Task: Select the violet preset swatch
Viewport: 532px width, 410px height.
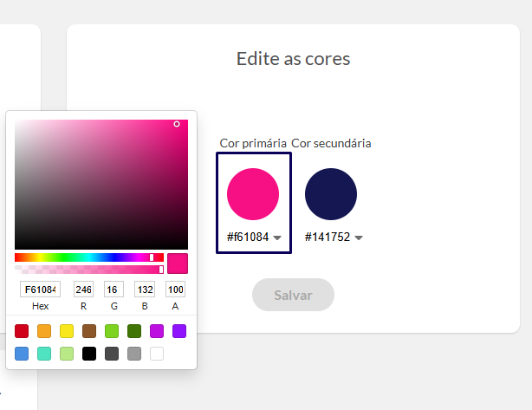Action: pyautogui.click(x=179, y=331)
